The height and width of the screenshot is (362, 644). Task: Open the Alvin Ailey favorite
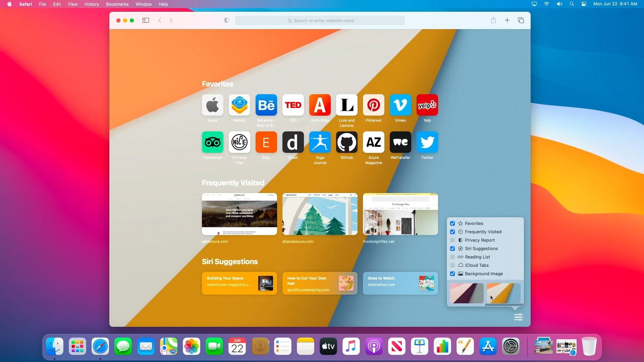[x=320, y=105]
